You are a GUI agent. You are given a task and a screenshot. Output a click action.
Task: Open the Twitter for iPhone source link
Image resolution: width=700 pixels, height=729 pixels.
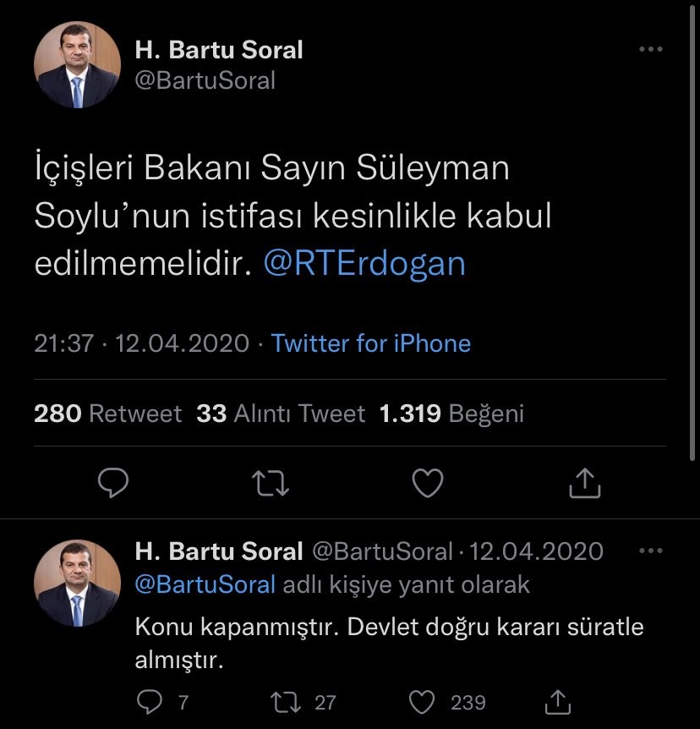coord(371,343)
